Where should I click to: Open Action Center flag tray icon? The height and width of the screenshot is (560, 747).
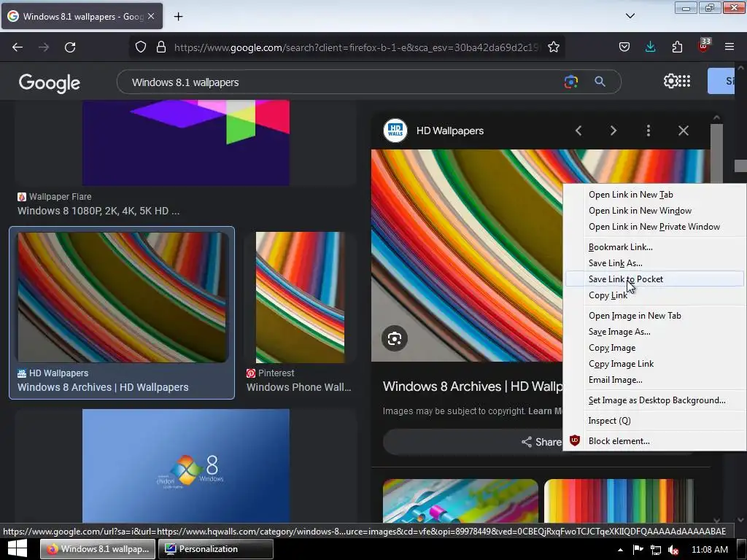638,550
